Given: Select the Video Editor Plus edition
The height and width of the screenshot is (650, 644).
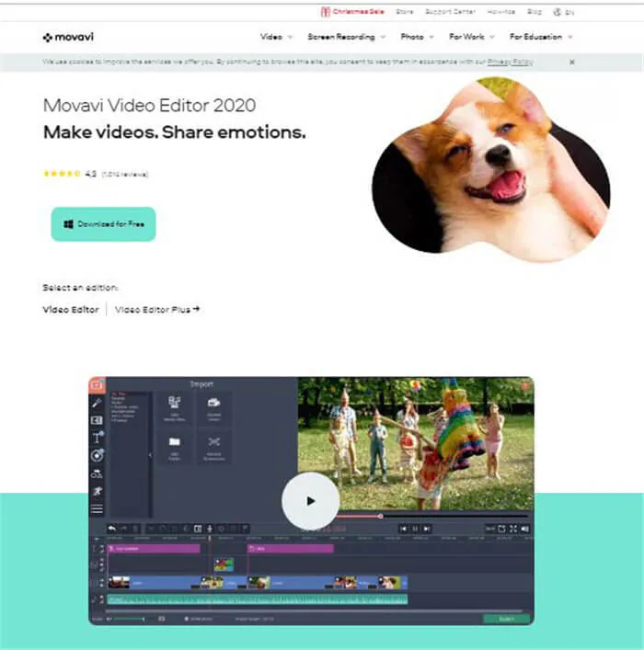Looking at the screenshot, I should point(157,310).
